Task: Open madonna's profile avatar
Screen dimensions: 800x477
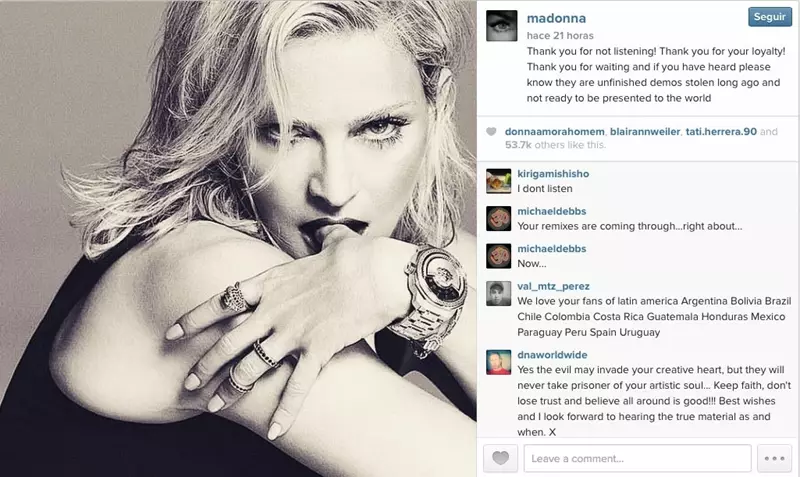Action: (502, 26)
